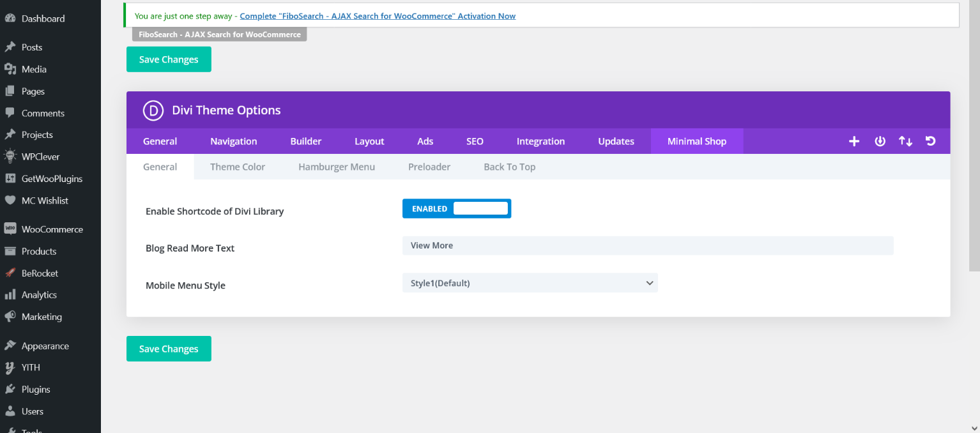Click the Divi Theme Options title
Image resolution: width=980 pixels, height=433 pixels.
tap(226, 110)
